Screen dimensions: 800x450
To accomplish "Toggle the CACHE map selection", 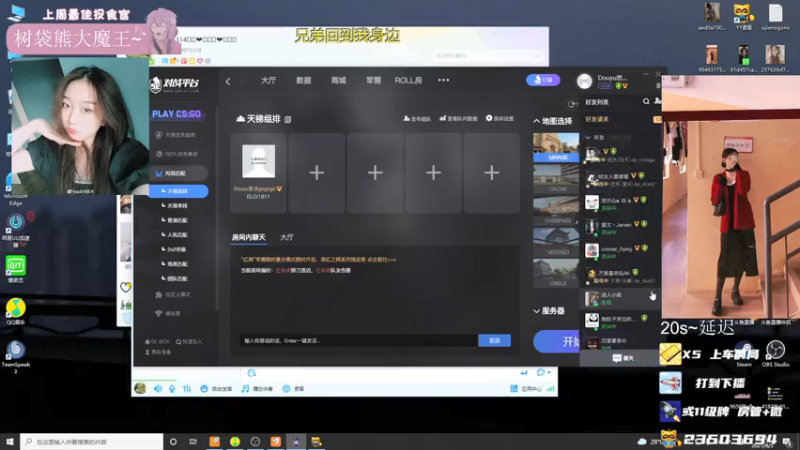I will pyautogui.click(x=556, y=179).
